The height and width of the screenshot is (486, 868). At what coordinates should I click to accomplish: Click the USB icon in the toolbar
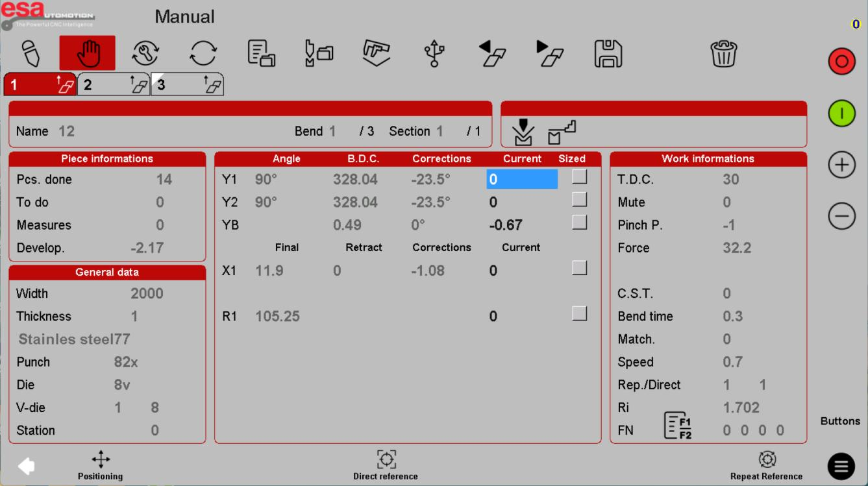(x=434, y=53)
